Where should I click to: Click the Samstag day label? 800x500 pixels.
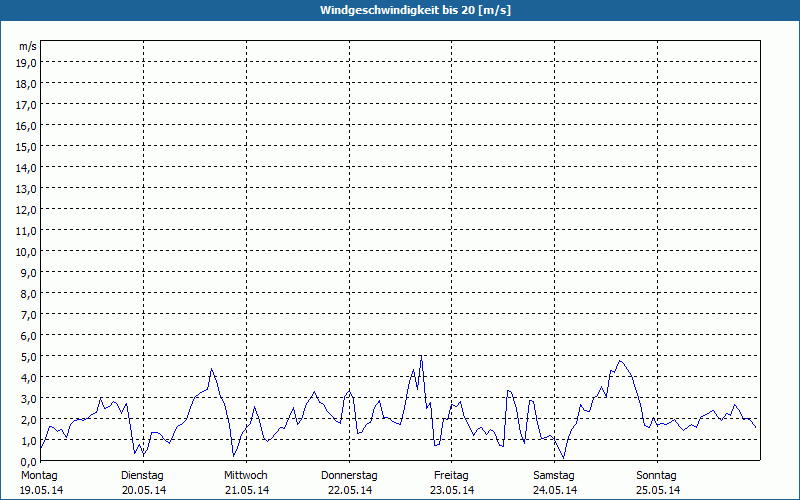[555, 475]
